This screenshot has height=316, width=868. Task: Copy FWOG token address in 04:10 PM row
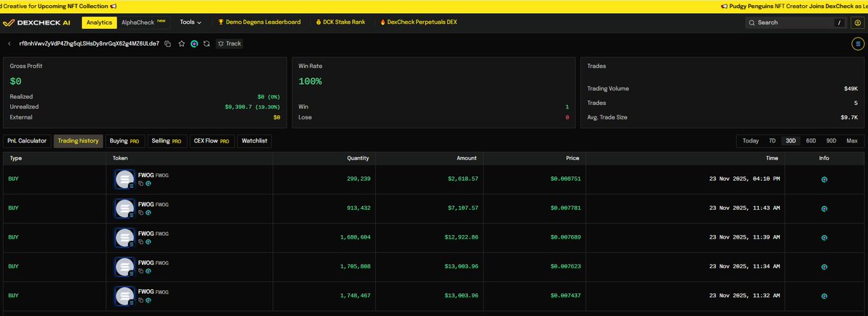[x=140, y=183]
